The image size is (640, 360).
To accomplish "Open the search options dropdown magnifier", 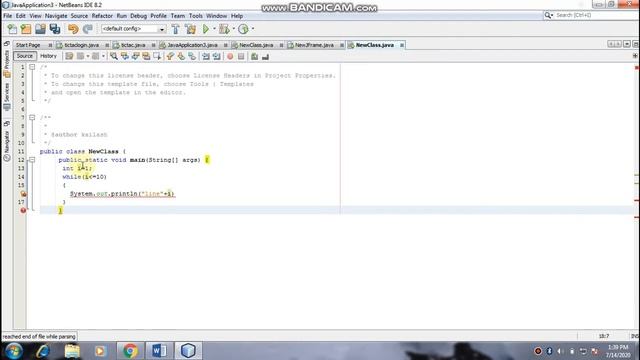I will pos(549,15).
